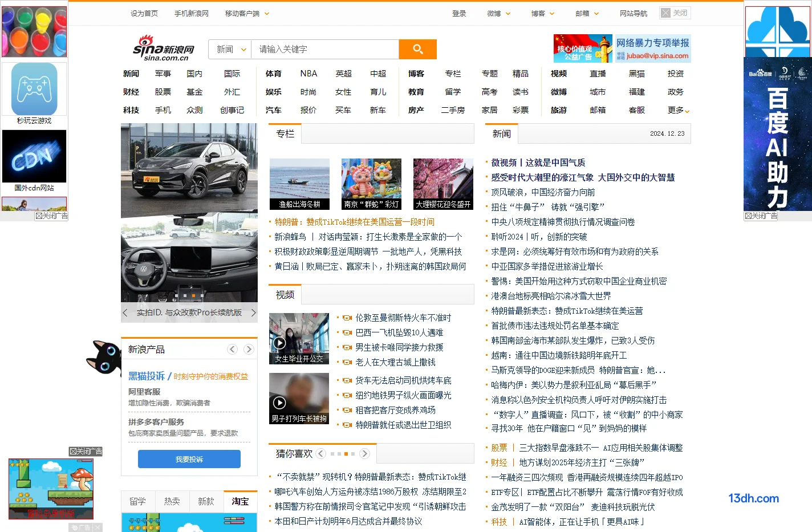This screenshot has width=812, height=532.
Task: Open the NBA navigation link
Action: click(x=308, y=74)
